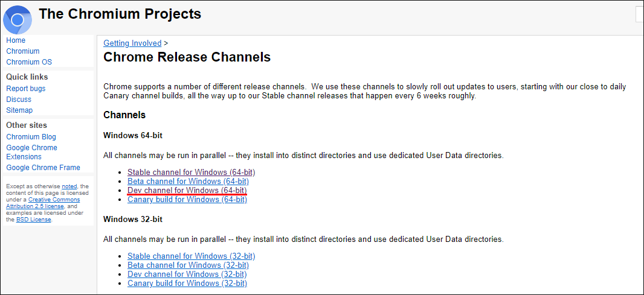Select Dev channel for Windows 64-bit

187,191
